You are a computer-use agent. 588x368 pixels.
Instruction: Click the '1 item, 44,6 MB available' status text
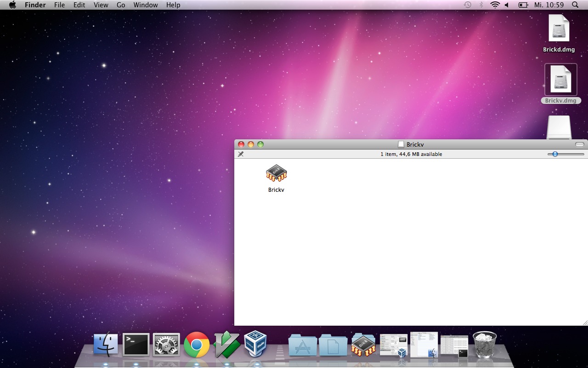[411, 154]
